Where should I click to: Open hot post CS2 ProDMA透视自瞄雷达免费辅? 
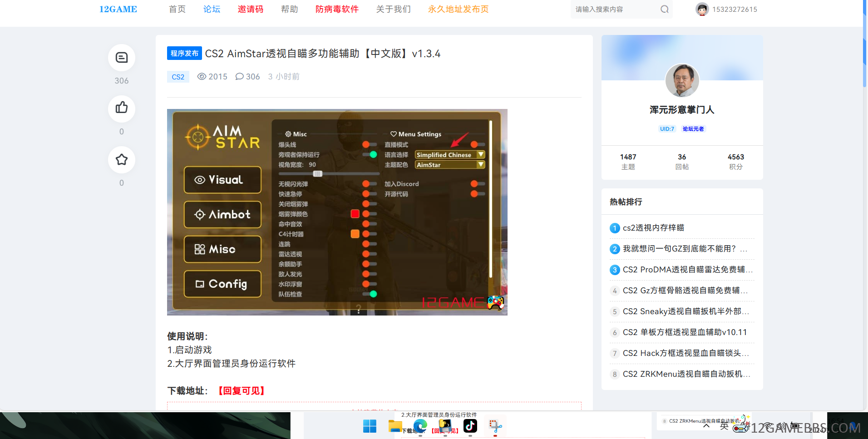[x=687, y=270]
